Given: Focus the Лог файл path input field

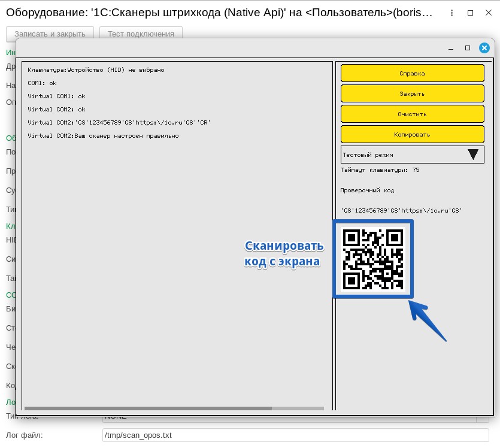Looking at the screenshot, I should 296,435.
